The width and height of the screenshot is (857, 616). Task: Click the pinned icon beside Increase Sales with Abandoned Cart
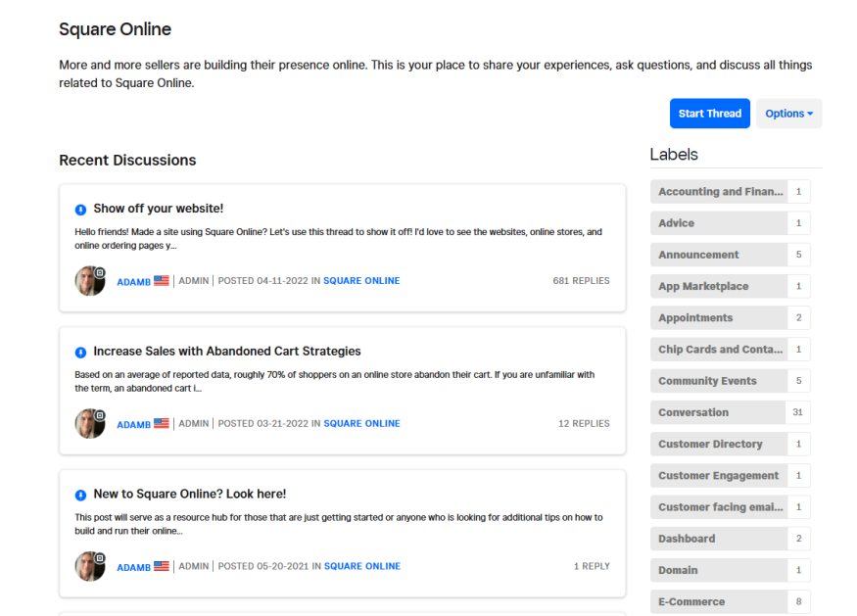click(80, 352)
